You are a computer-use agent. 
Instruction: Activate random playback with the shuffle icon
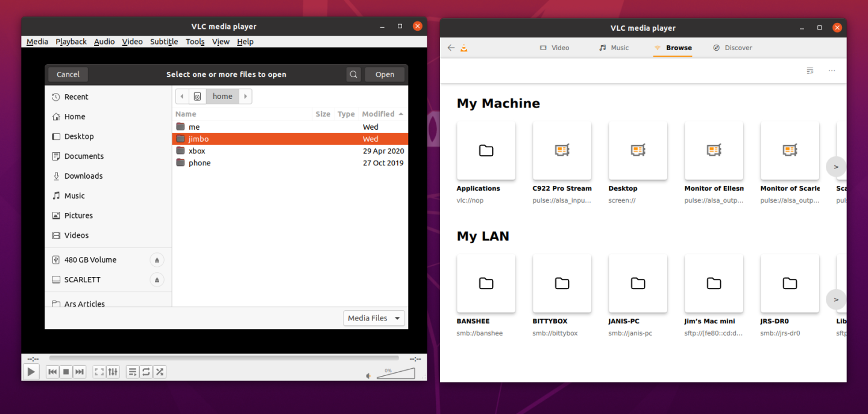tap(159, 372)
